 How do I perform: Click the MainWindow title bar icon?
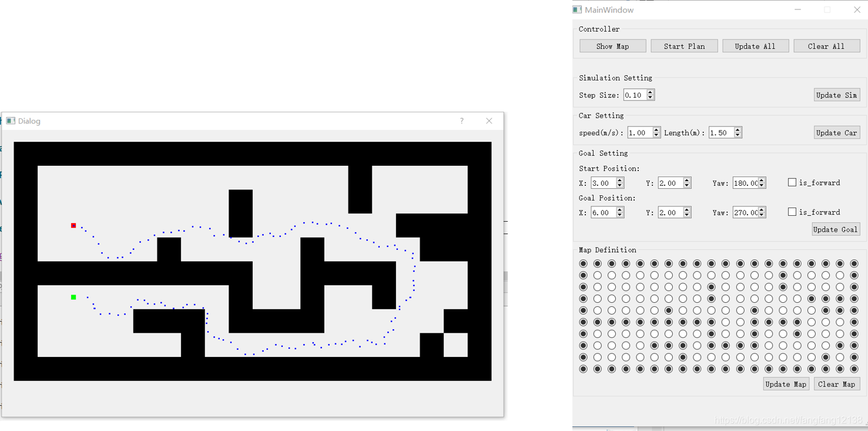click(x=577, y=9)
